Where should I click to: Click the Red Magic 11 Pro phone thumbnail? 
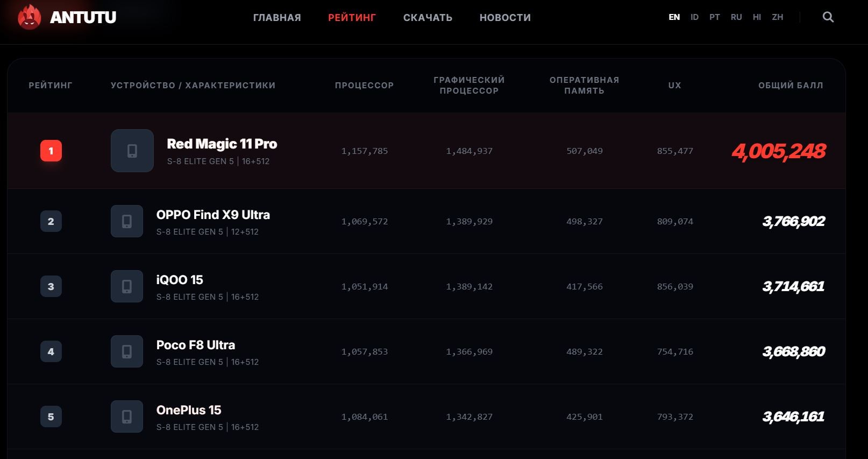pyautogui.click(x=132, y=151)
